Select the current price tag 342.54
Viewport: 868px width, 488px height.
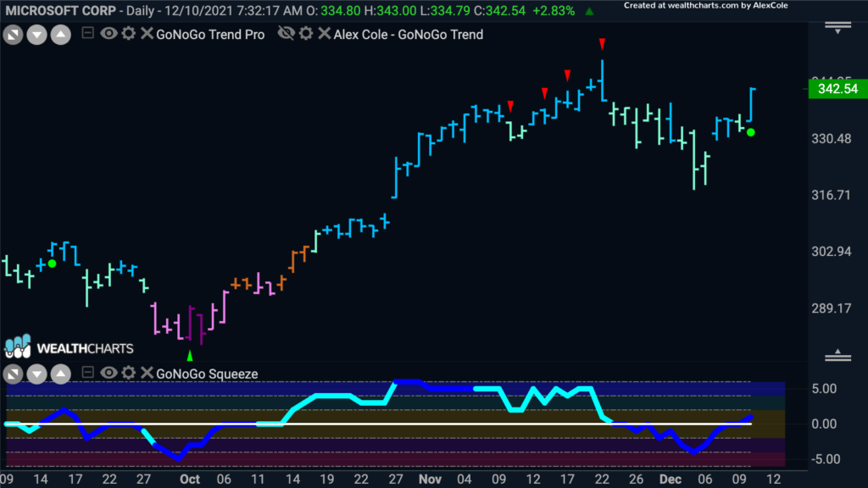[838, 89]
